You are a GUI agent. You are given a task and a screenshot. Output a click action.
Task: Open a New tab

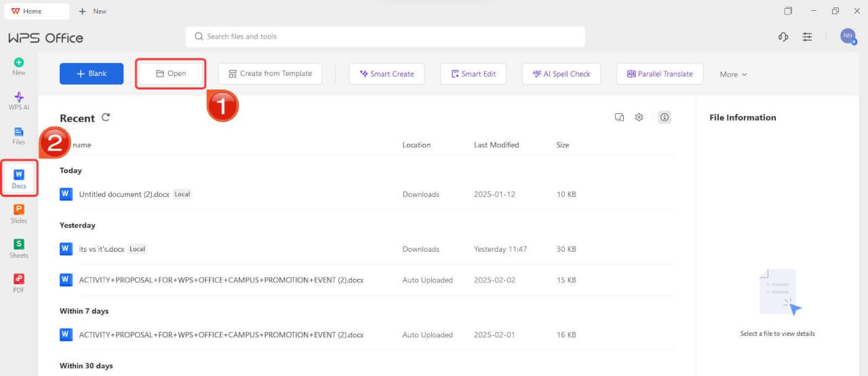(93, 11)
